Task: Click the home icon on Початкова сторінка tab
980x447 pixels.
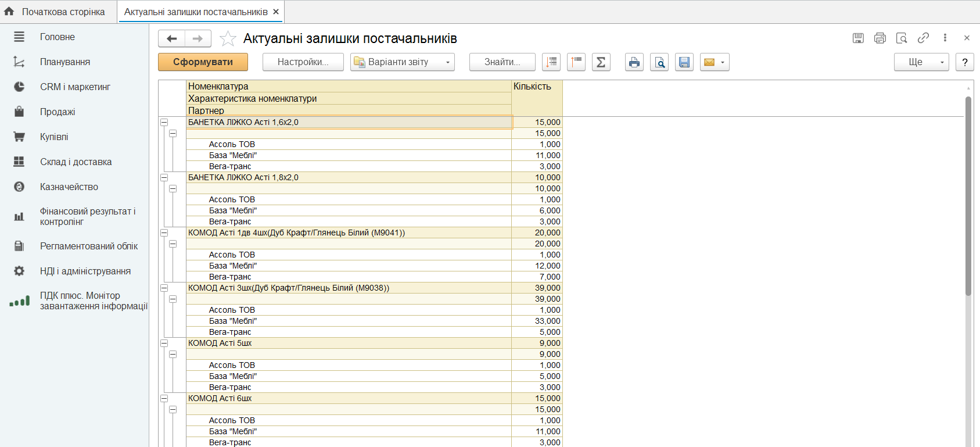Action: (x=9, y=12)
